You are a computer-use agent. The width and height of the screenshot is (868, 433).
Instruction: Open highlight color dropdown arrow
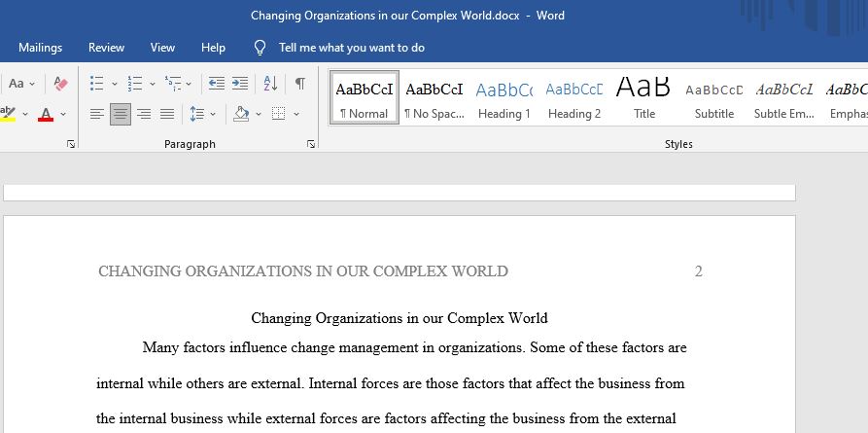[x=25, y=114]
